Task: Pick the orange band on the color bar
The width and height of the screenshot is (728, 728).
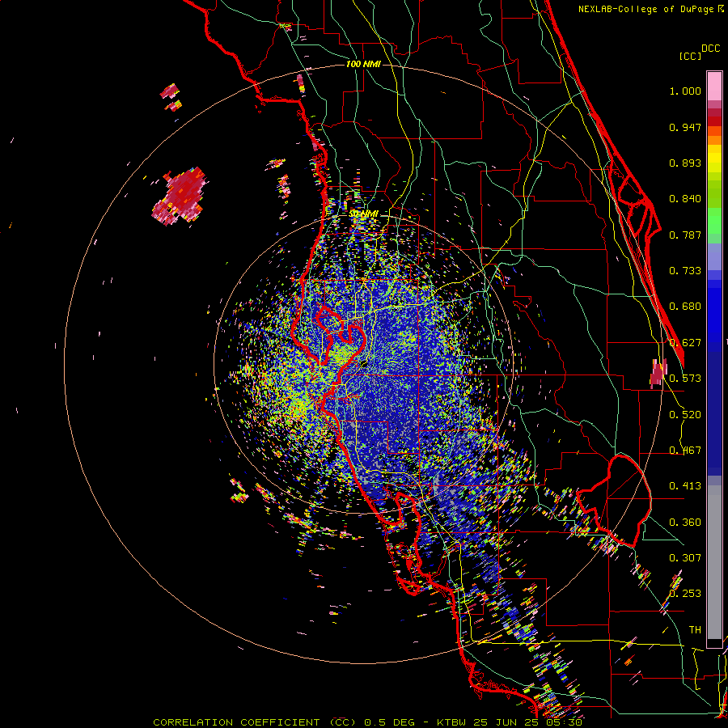Action: pos(714,136)
